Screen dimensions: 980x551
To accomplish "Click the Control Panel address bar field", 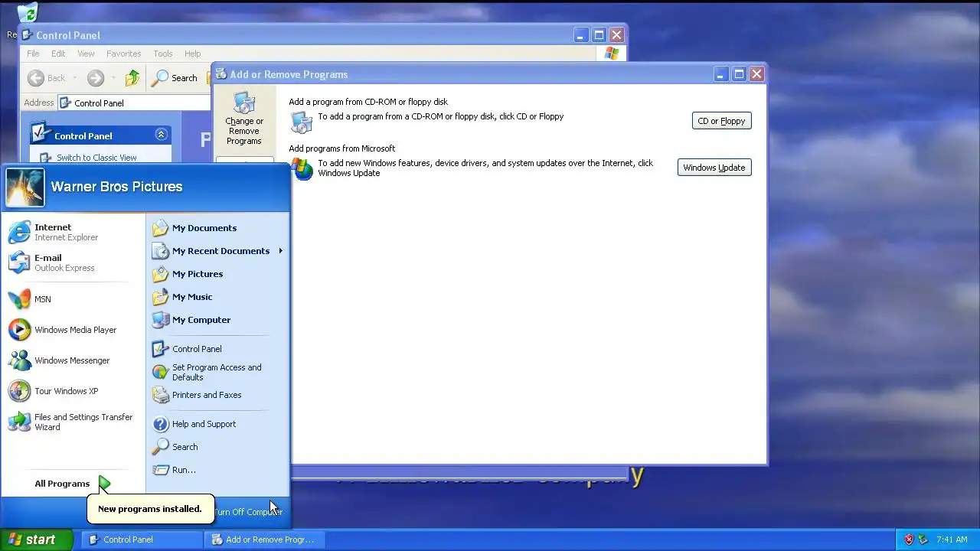I will pyautogui.click(x=134, y=103).
